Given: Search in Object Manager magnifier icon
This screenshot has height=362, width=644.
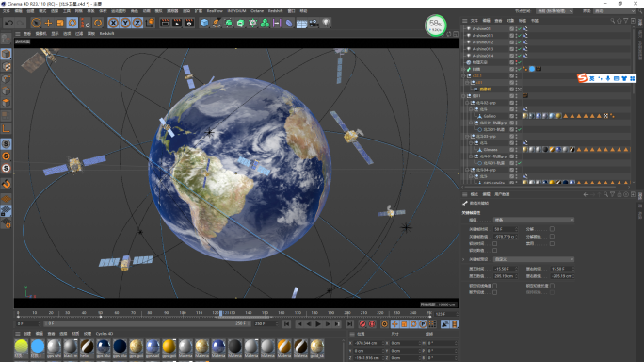Looking at the screenshot, I should tap(612, 21).
